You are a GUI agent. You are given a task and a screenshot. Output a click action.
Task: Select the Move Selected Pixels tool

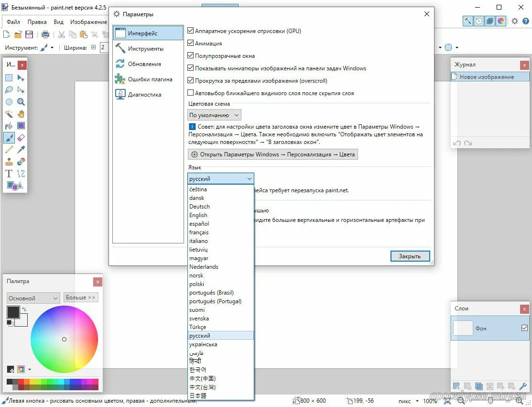[21, 78]
